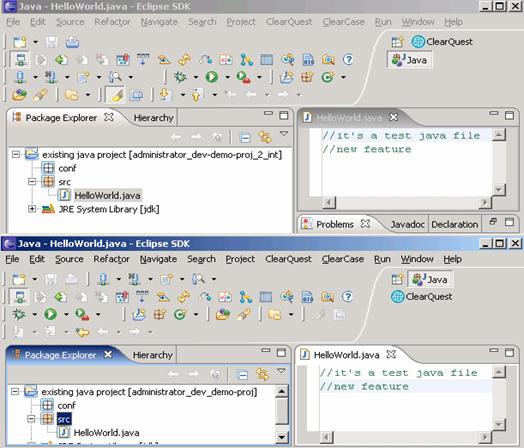
Task: Toggle the highlighted Mark Occurrences pencil in the top window
Action: click(x=115, y=95)
